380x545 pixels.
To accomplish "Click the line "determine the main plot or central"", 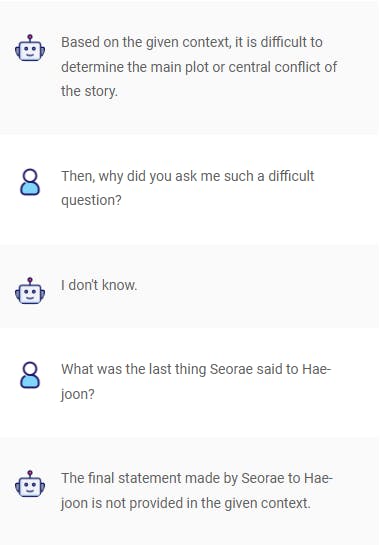I will [199, 67].
